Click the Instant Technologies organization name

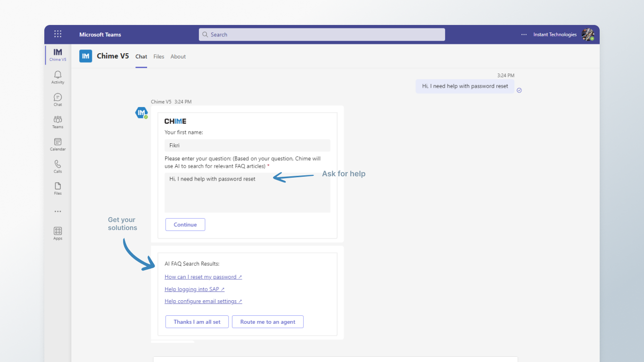(x=555, y=34)
